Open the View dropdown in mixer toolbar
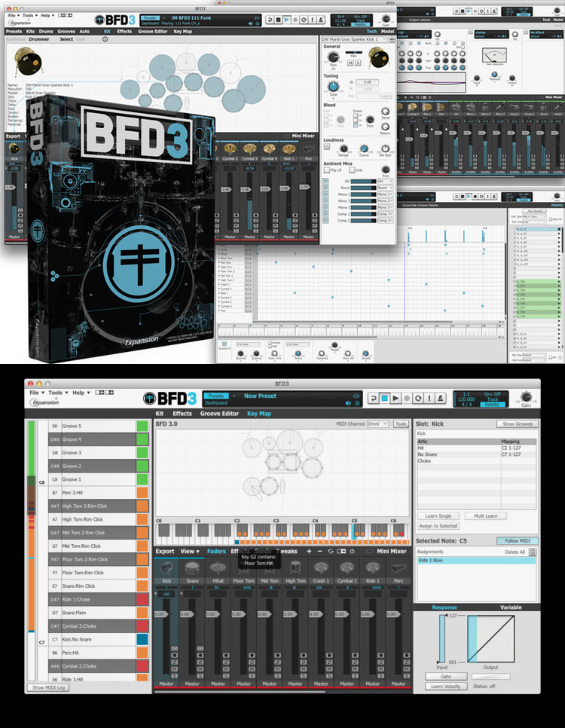The height and width of the screenshot is (728, 565). coord(190,551)
